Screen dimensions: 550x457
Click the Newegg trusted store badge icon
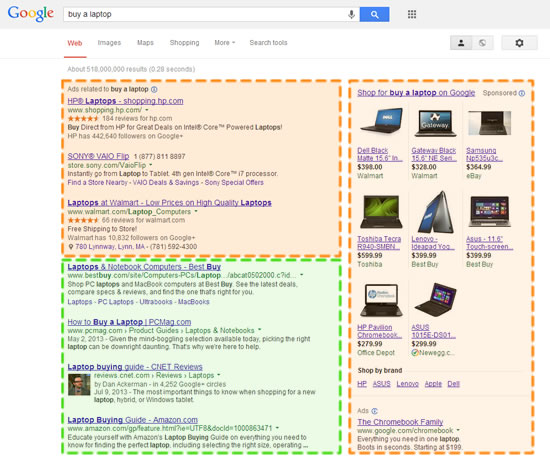(x=415, y=353)
